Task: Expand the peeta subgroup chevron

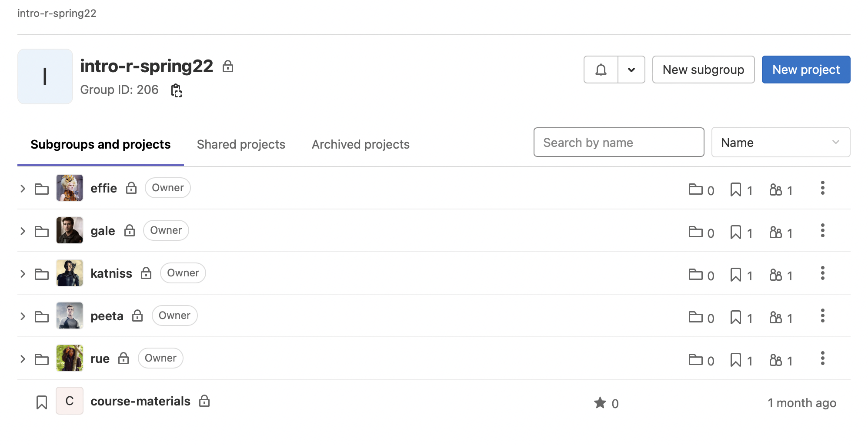Action: [23, 316]
